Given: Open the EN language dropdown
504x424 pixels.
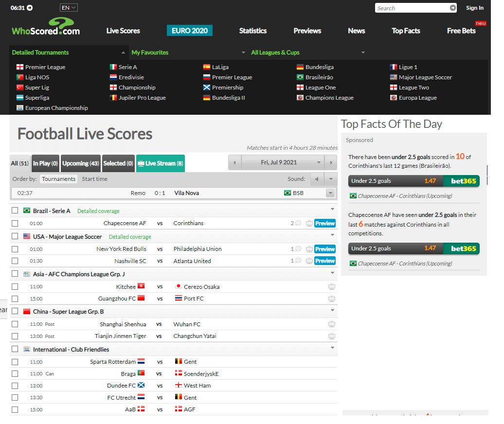Looking at the screenshot, I should pos(69,8).
